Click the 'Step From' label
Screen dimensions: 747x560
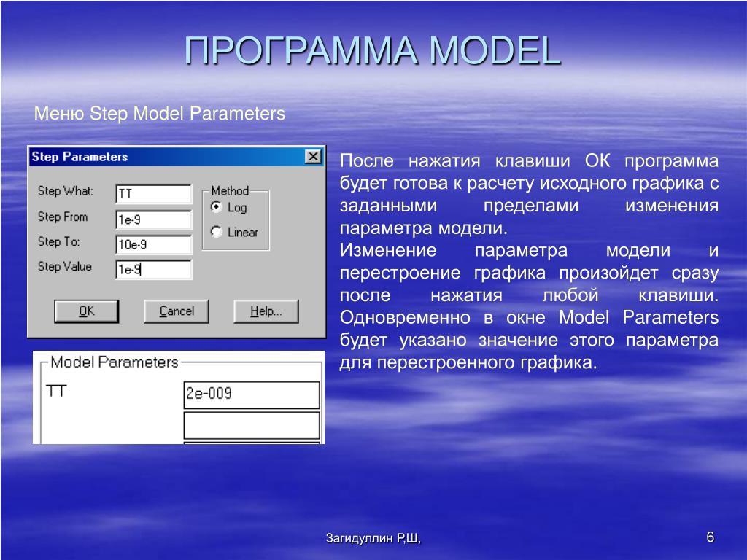point(63,217)
